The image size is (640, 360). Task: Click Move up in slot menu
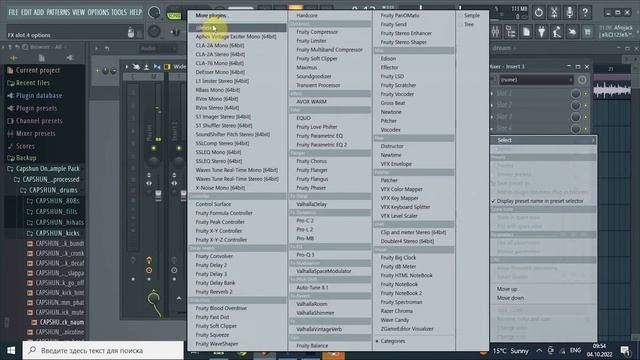click(x=507, y=289)
